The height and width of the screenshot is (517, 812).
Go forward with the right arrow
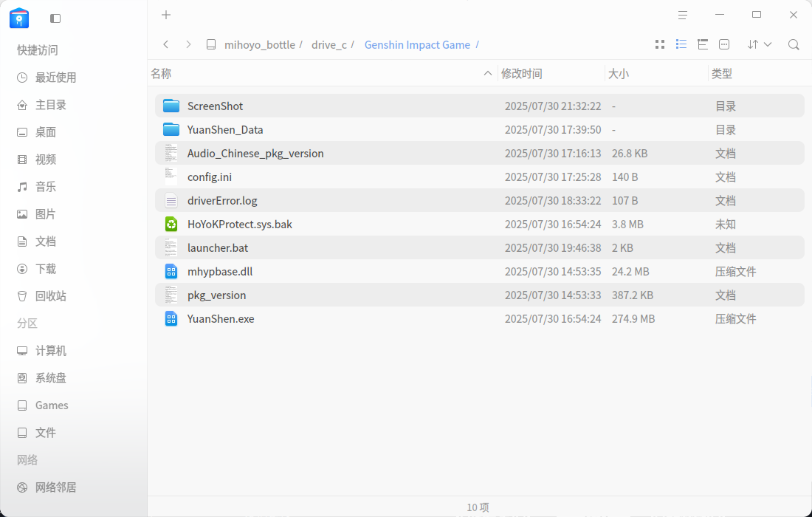pyautogui.click(x=188, y=44)
